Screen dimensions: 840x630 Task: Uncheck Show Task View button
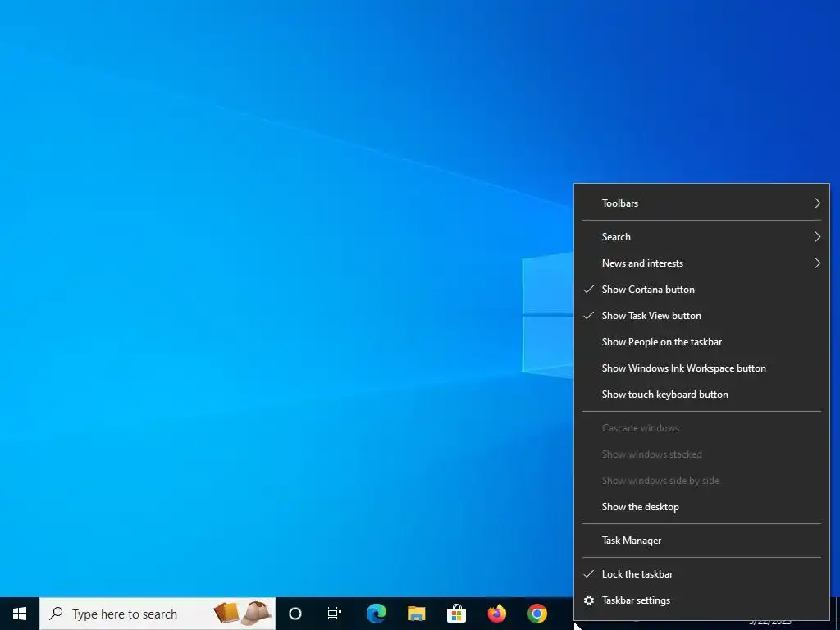701,316
